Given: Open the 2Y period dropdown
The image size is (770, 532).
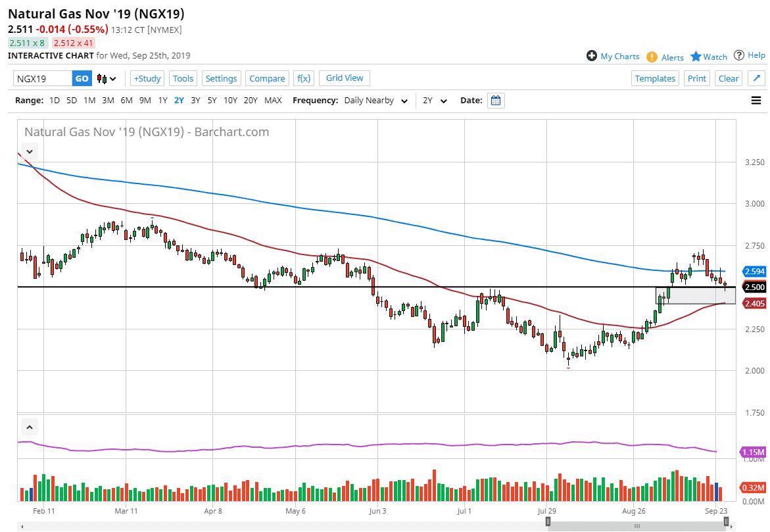Looking at the screenshot, I should click(435, 101).
